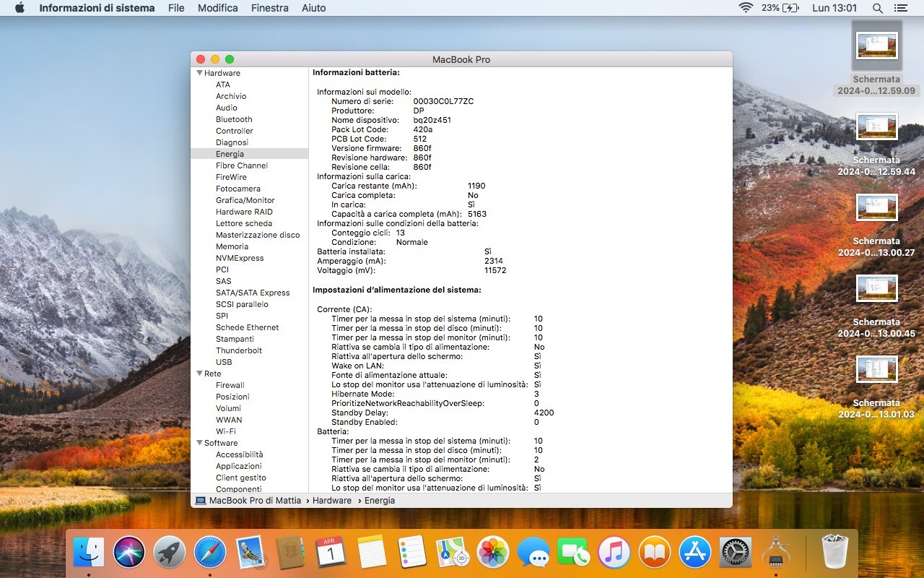Open the Trash in the Dock
Image resolution: width=924 pixels, height=578 pixels.
pyautogui.click(x=834, y=553)
